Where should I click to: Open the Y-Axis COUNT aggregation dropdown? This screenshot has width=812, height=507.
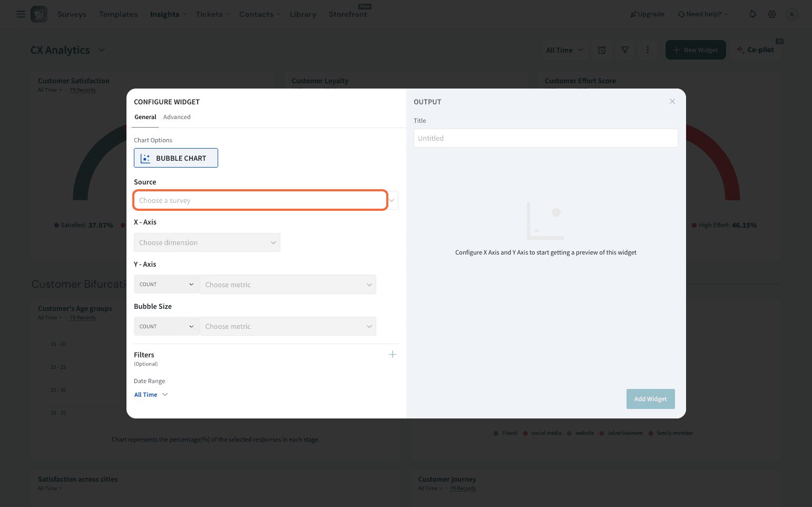(x=167, y=285)
